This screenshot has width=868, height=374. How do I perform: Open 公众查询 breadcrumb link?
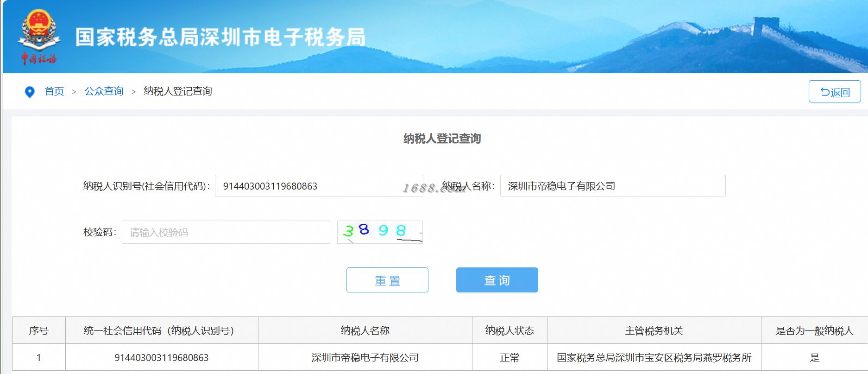(x=104, y=91)
